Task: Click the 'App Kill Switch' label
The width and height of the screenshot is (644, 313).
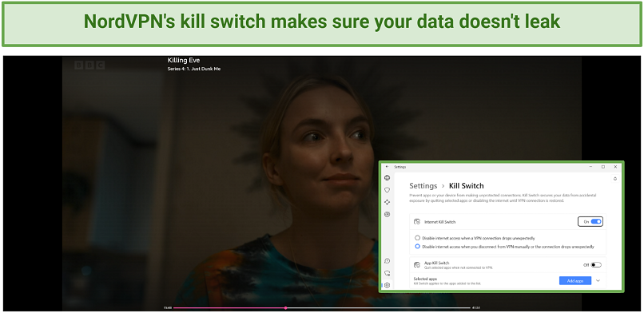Action: pyautogui.click(x=437, y=263)
